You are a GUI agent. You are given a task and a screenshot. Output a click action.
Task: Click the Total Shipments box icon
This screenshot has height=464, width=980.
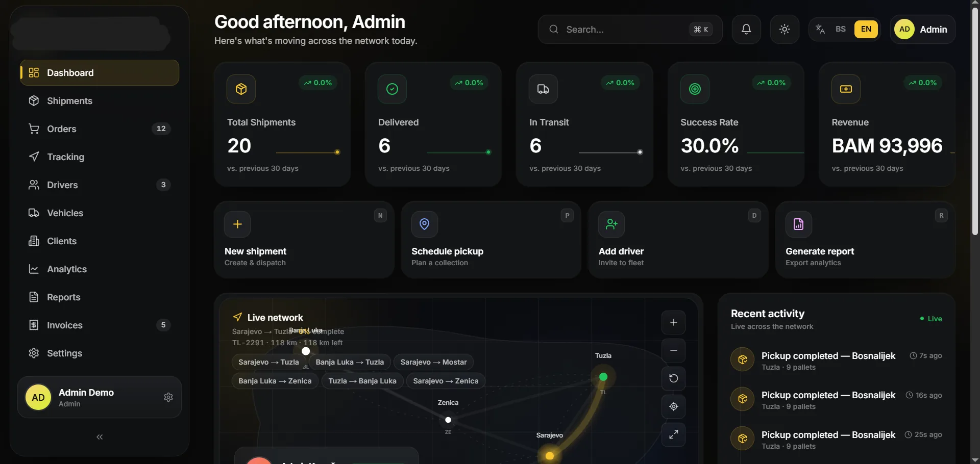(241, 89)
